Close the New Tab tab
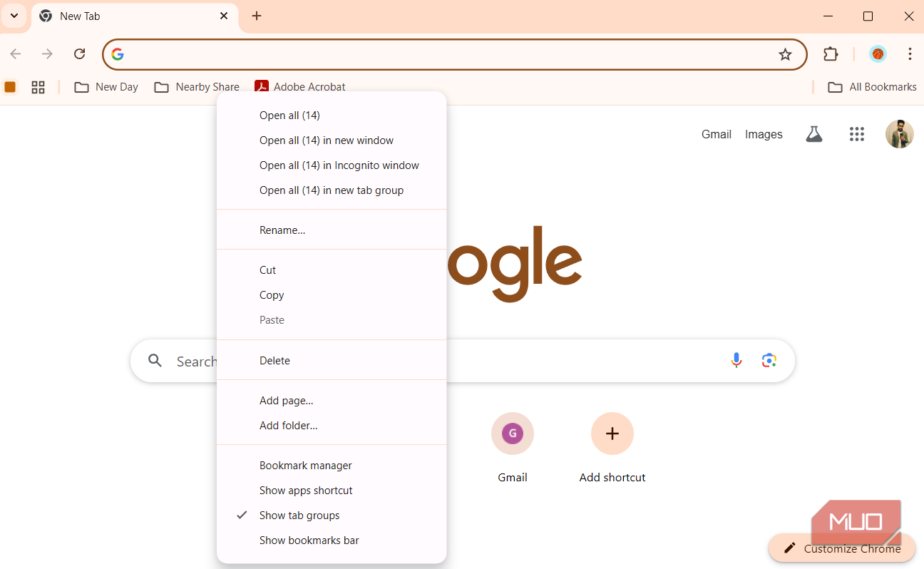The width and height of the screenshot is (924, 569). (224, 16)
